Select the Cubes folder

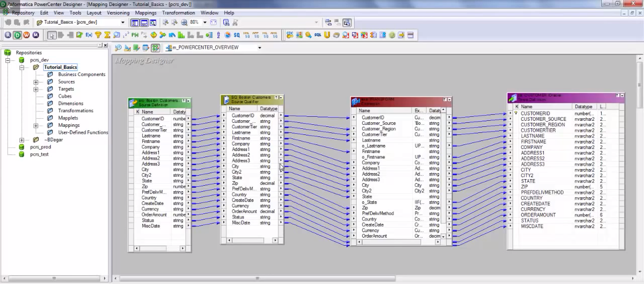point(65,96)
